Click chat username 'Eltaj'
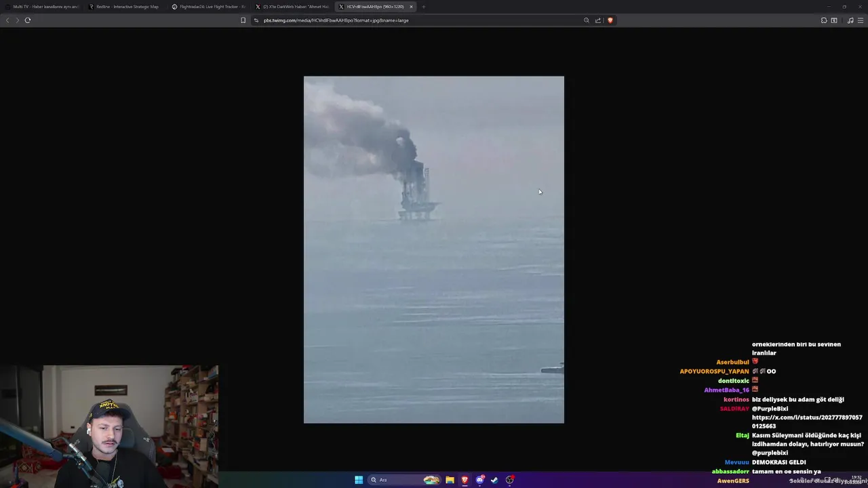The image size is (868, 488). (x=743, y=435)
